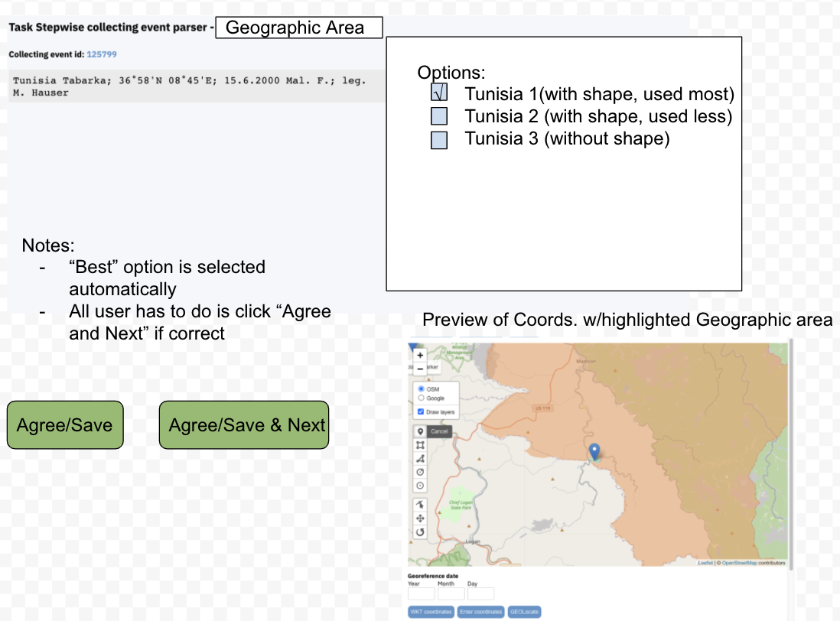The height and width of the screenshot is (621, 840).
Task: Click the GEOLocate button
Action: point(525,612)
